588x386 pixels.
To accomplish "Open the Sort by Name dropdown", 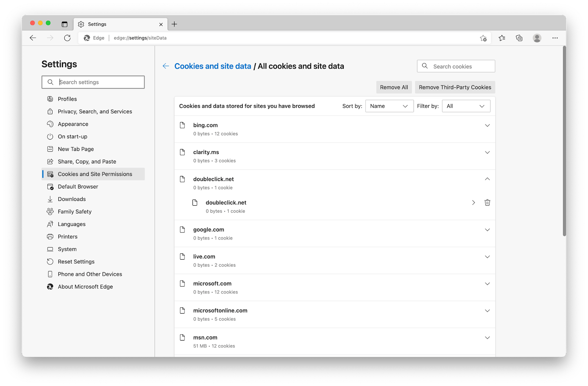I will tap(389, 106).
